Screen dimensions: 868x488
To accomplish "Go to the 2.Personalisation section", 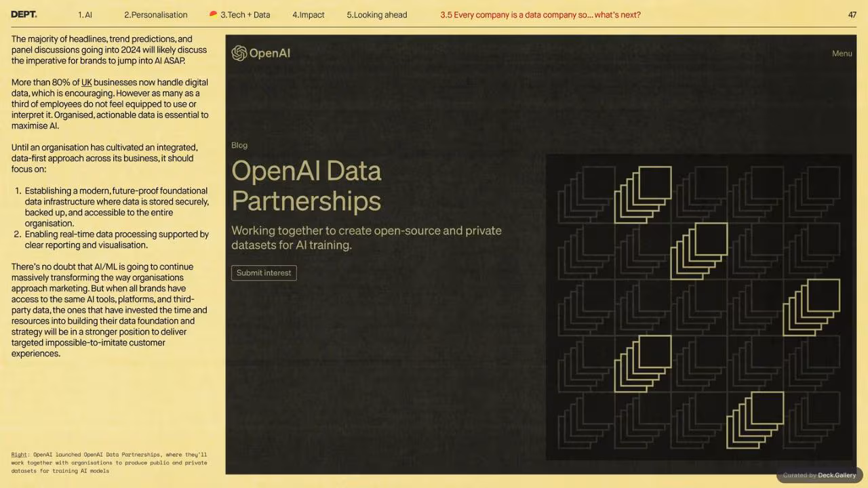I will click(x=155, y=14).
